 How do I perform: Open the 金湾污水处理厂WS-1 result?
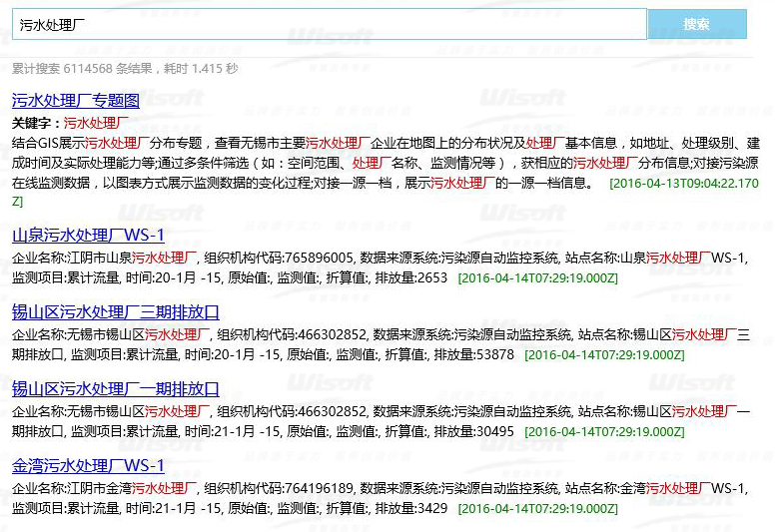coord(88,466)
